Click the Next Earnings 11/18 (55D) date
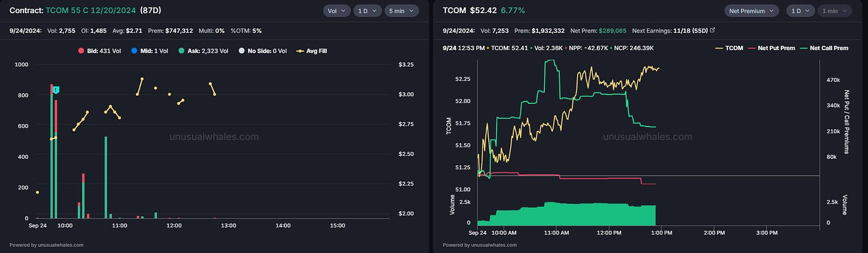Image resolution: width=868 pixels, height=253 pixels. click(x=690, y=30)
